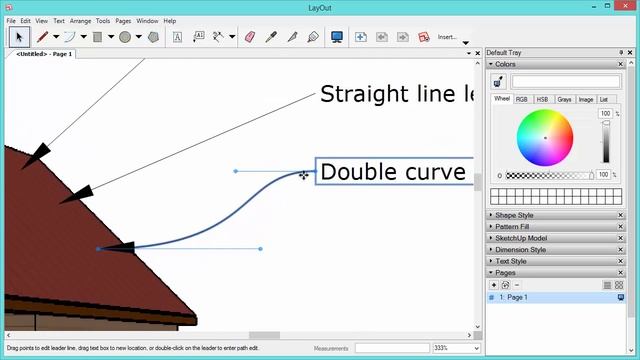
Task: Switch Pages panel to list view
Action: [x=607, y=285]
